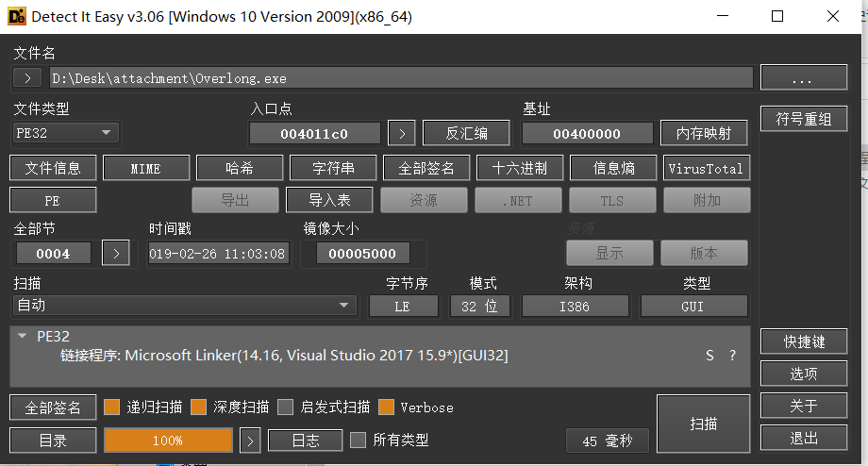
Task: Toggle the Verbose checkbox
Action: click(x=387, y=408)
